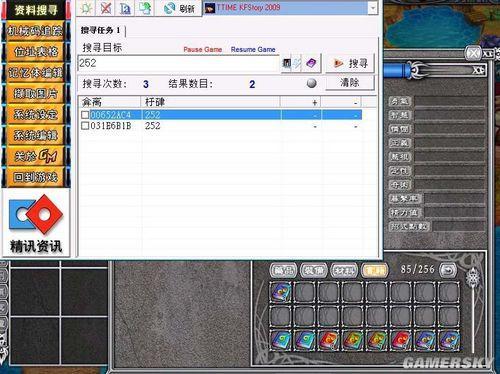Select the second book in bottom inventory row

point(305,341)
